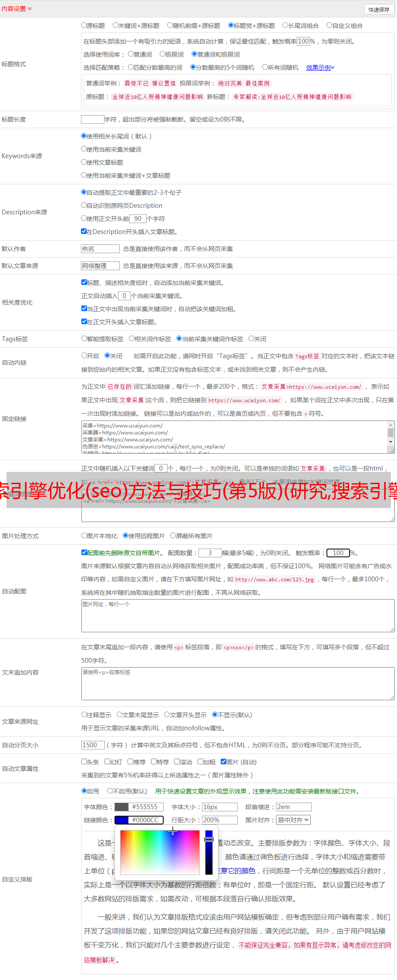Disable 配图前先删除原文自带图片 checkbox

pyautogui.click(x=84, y=553)
